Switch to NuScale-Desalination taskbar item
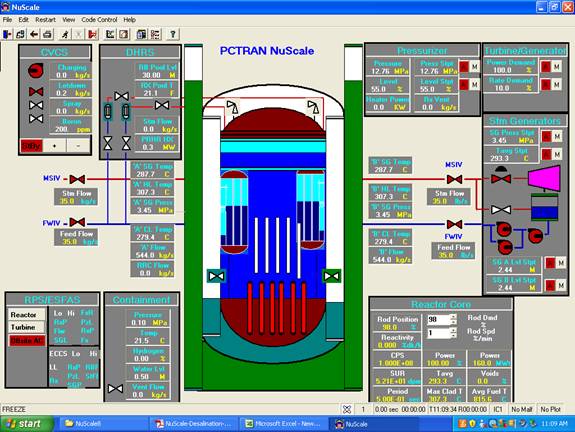The width and height of the screenshot is (575, 432). [x=194, y=424]
